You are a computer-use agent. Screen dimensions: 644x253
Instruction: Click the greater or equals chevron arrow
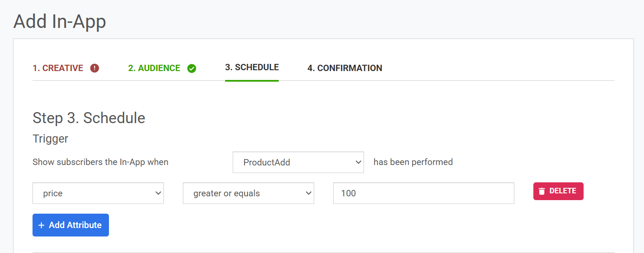(308, 193)
